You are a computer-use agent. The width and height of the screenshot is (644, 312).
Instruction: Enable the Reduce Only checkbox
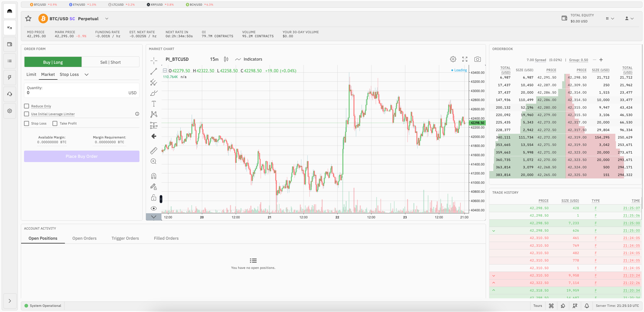tap(26, 106)
